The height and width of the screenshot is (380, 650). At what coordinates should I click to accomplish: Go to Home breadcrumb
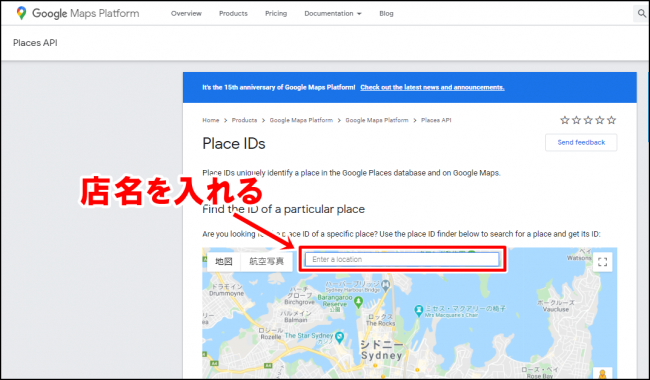click(x=211, y=120)
